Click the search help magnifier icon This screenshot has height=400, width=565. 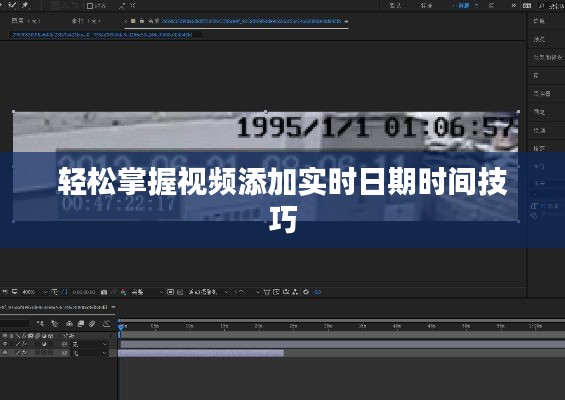[541, 5]
